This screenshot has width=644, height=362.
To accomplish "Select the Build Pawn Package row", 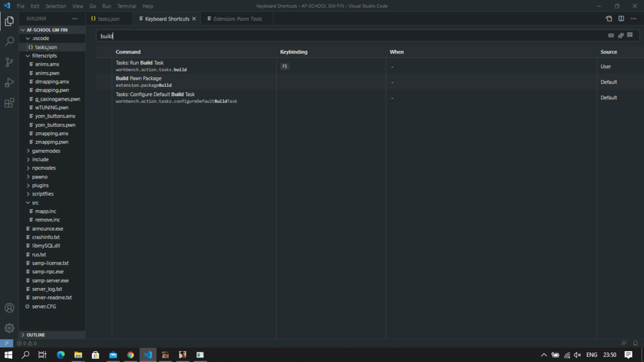I will pyautogui.click(x=370, y=82).
